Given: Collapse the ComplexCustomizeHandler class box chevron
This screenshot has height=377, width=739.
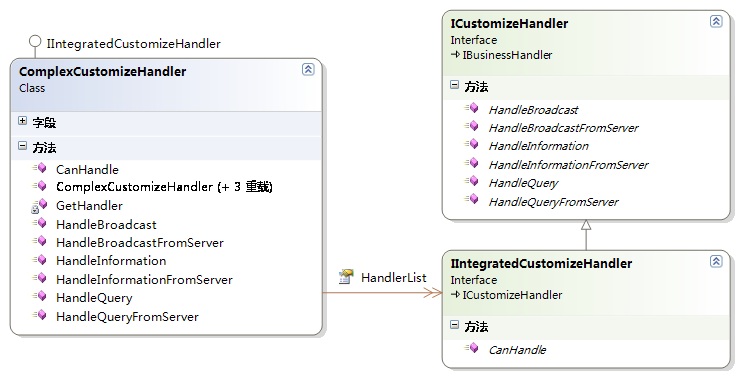Looking at the screenshot, I should tap(308, 69).
